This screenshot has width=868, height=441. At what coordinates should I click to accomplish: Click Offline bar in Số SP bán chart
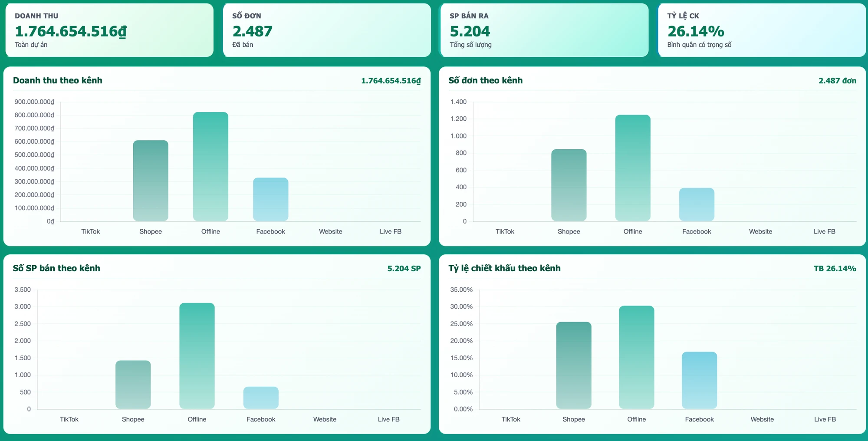[197, 356]
